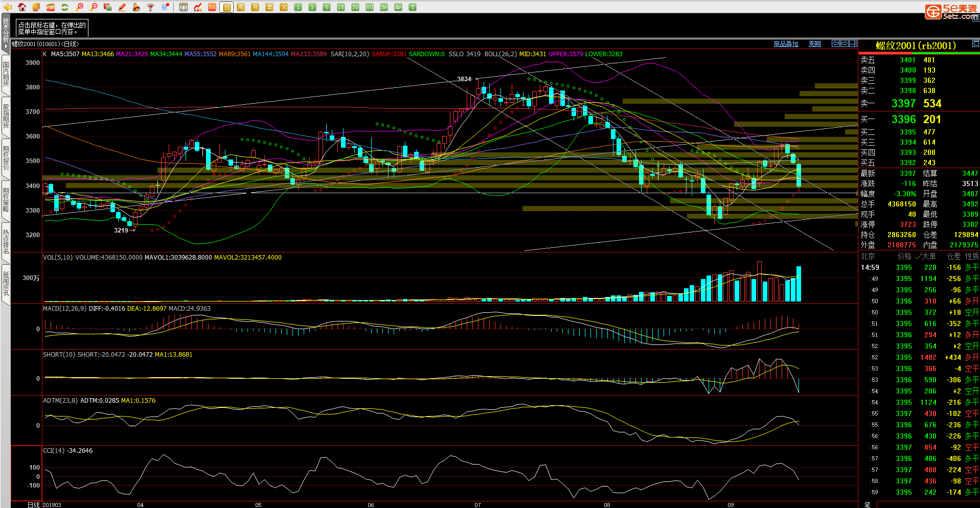
Task: Click the 3219 low price marker
Action: click(121, 230)
